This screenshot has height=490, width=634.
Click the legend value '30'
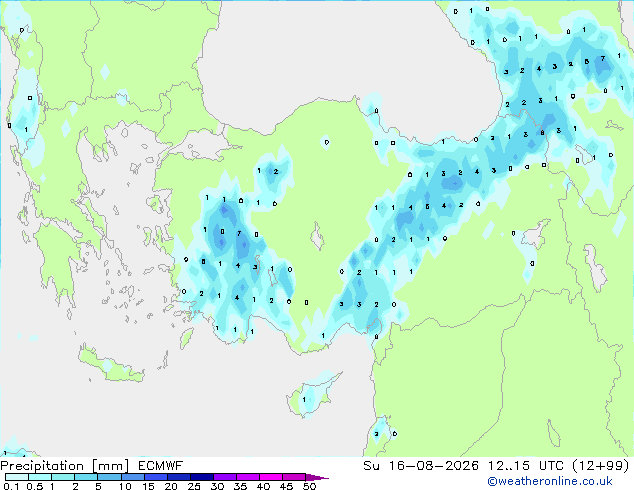pyautogui.click(x=217, y=486)
